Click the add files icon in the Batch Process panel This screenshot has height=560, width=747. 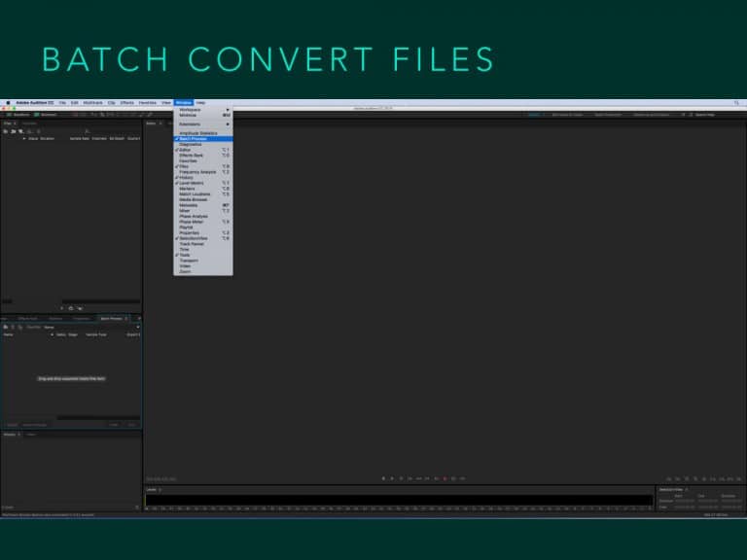pyautogui.click(x=6, y=327)
